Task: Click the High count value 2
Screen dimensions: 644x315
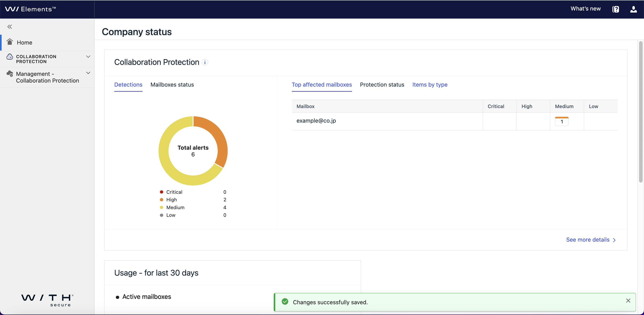Action: pos(225,200)
